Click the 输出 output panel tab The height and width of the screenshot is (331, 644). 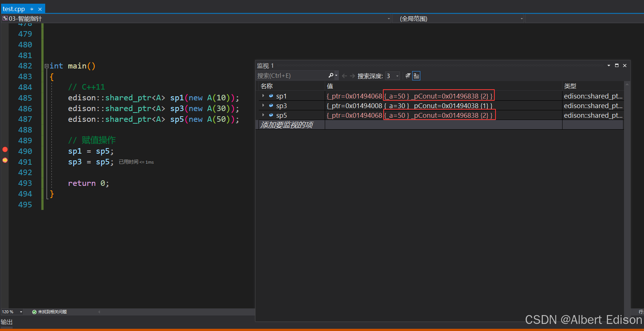7,322
